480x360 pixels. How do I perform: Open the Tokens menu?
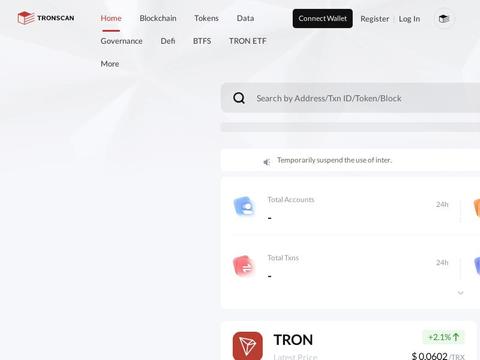(x=206, y=18)
